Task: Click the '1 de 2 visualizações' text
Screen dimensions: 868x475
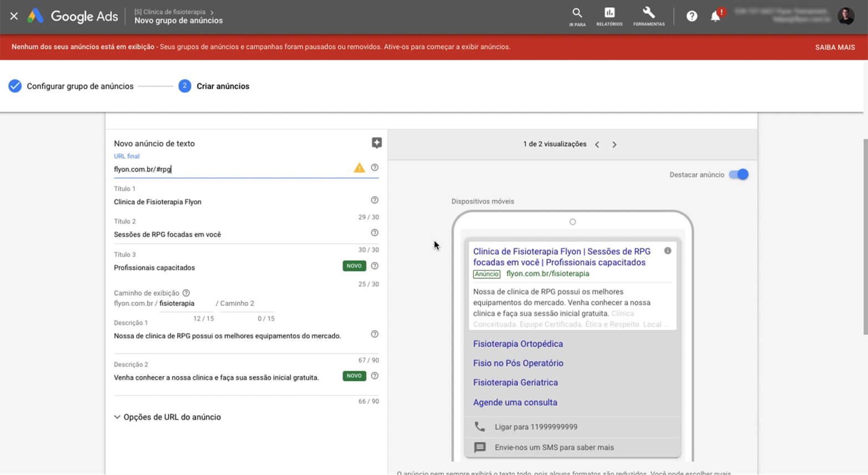Action: pyautogui.click(x=554, y=144)
